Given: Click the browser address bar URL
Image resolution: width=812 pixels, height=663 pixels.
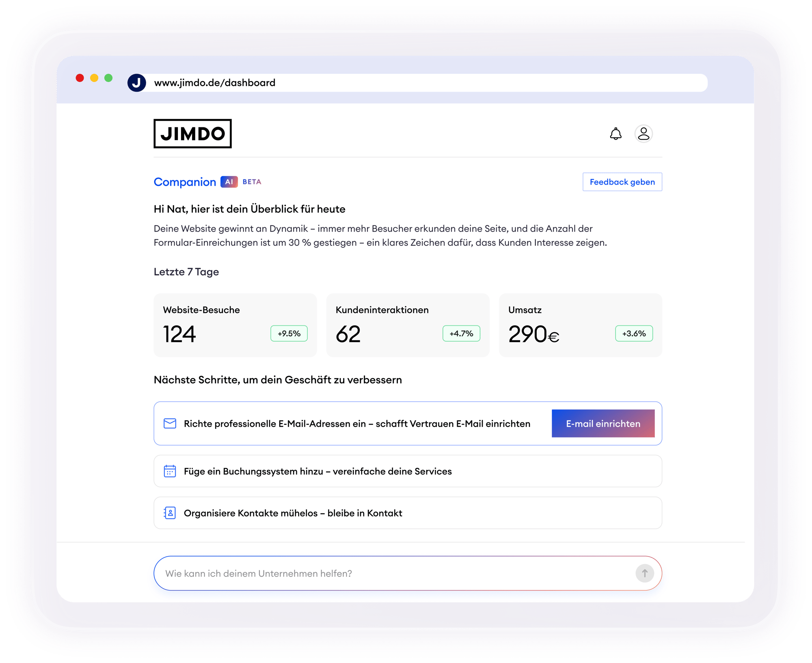Looking at the screenshot, I should point(215,83).
